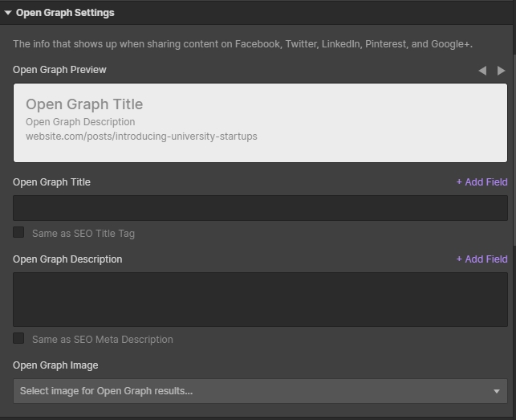Click the preview URL text

tap(141, 137)
